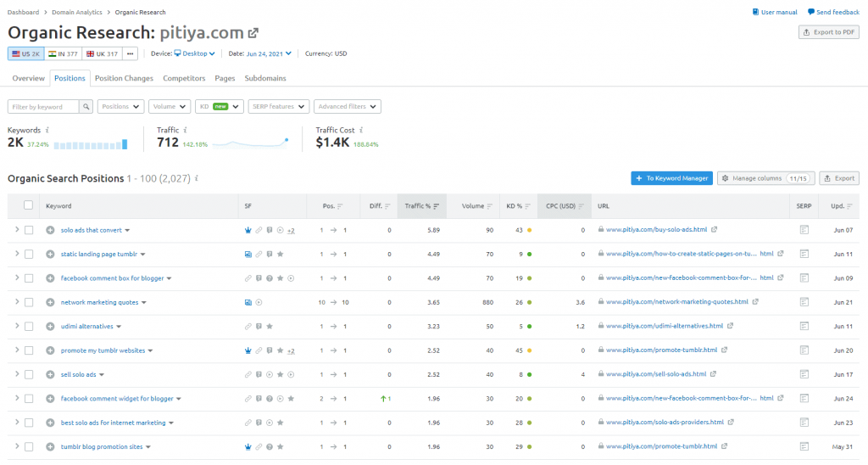Check the box for 'solo ads that convert'
The image size is (868, 465).
tap(29, 230)
